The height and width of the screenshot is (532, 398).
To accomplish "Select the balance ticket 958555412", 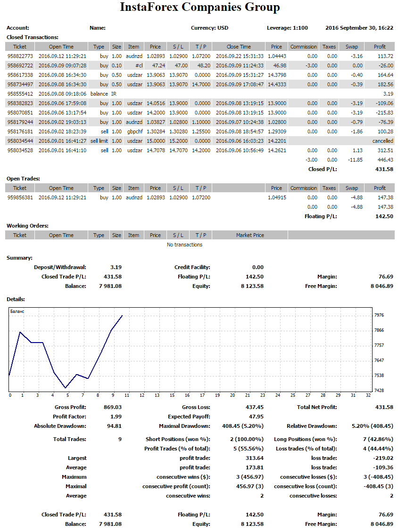I will click(20, 94).
